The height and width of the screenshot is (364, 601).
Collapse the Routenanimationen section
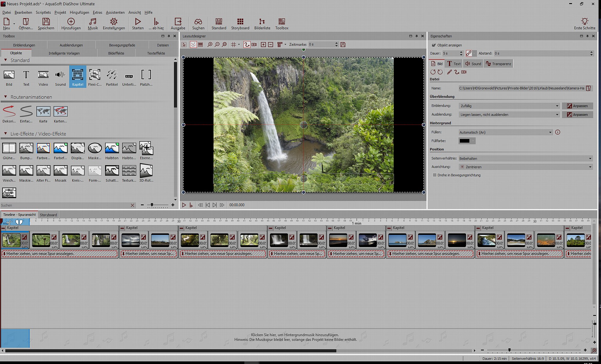[x=5, y=97]
